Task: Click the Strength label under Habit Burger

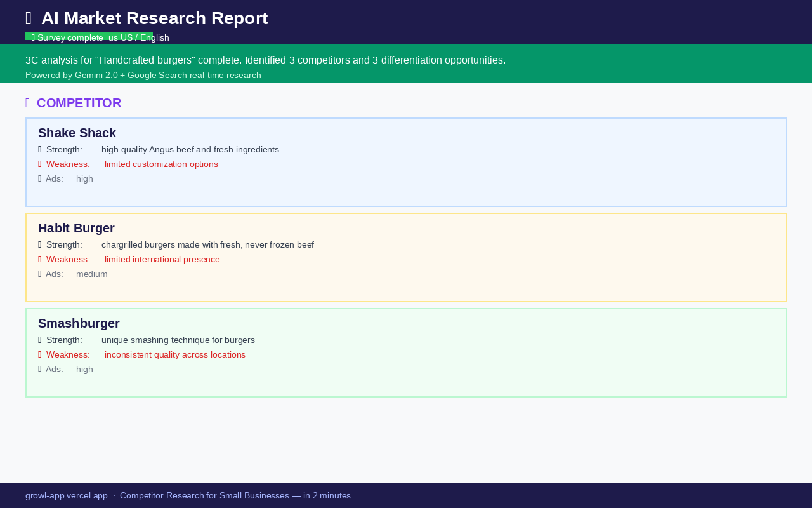Action: coord(64,245)
